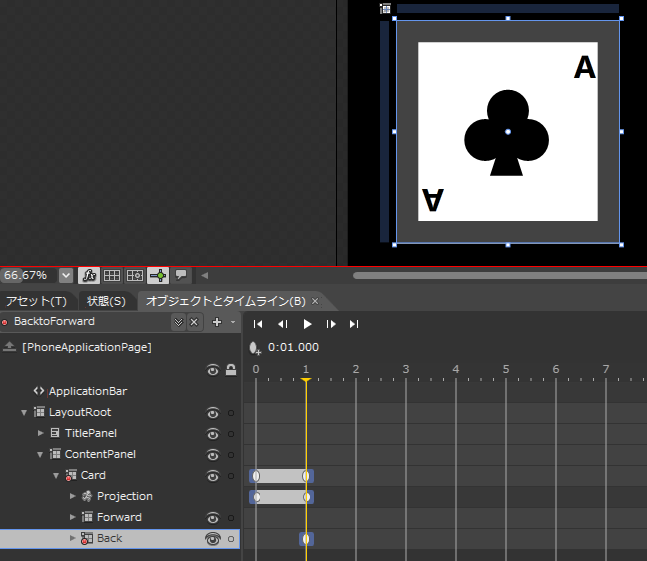The image size is (647, 561).
Task: Switch to the 状態(S) tab
Action: coord(106,301)
